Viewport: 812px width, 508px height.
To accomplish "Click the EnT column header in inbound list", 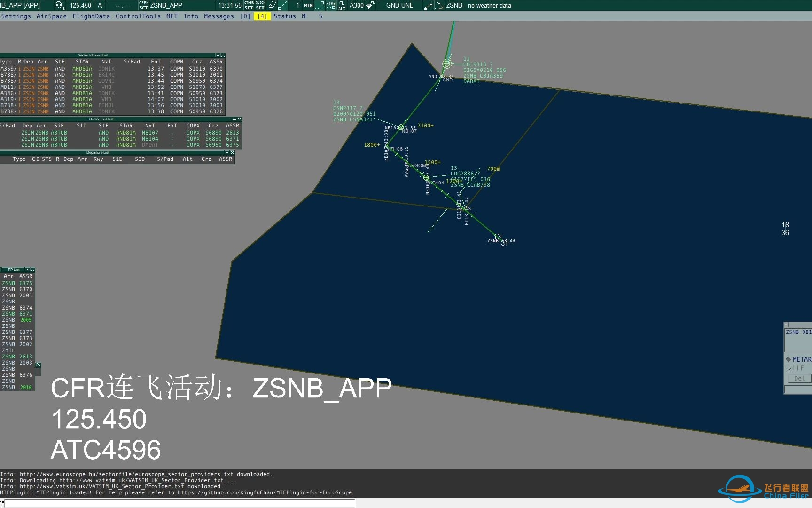I will [x=156, y=62].
